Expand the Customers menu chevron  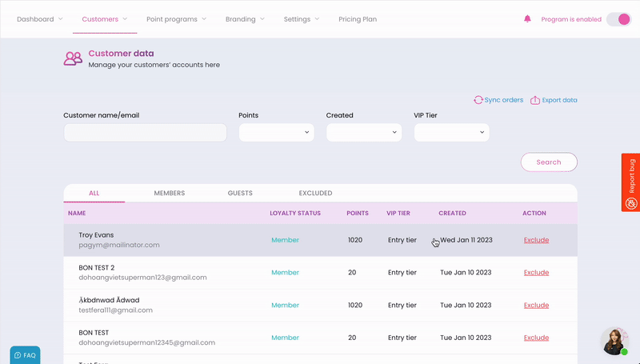click(x=125, y=19)
